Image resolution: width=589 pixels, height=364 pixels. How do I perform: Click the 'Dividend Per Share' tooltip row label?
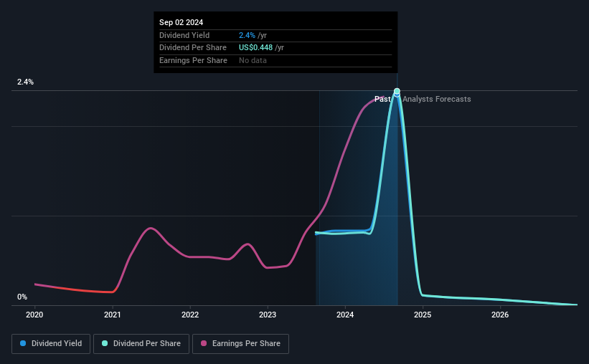pos(193,48)
